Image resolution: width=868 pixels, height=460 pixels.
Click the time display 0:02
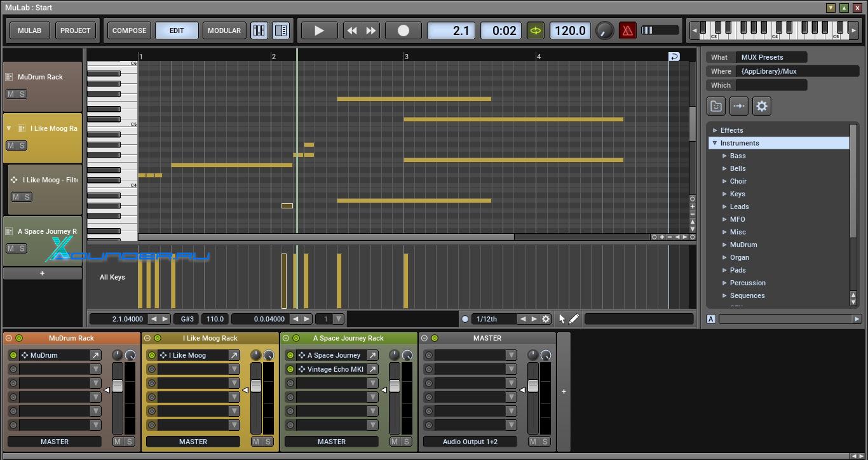click(x=501, y=30)
